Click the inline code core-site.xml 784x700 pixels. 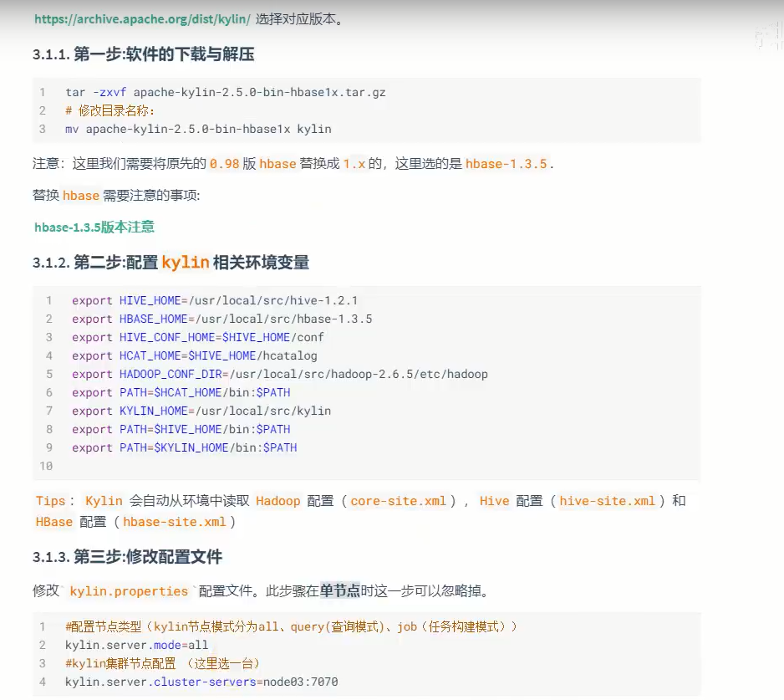[x=398, y=501]
